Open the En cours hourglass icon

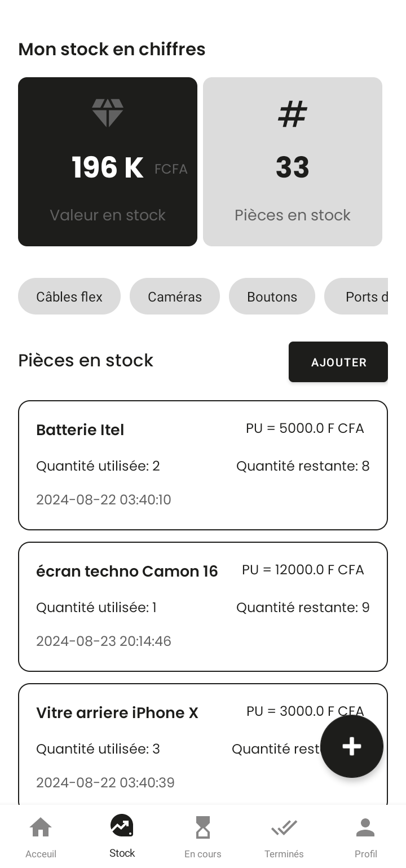point(203,827)
